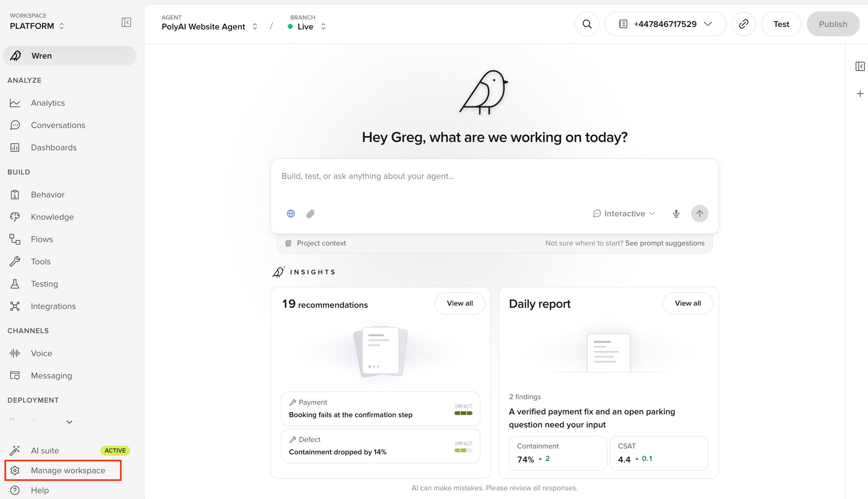Open Wren assistant in sidebar
Image resolution: width=868 pixels, height=499 pixels.
[x=69, y=55]
